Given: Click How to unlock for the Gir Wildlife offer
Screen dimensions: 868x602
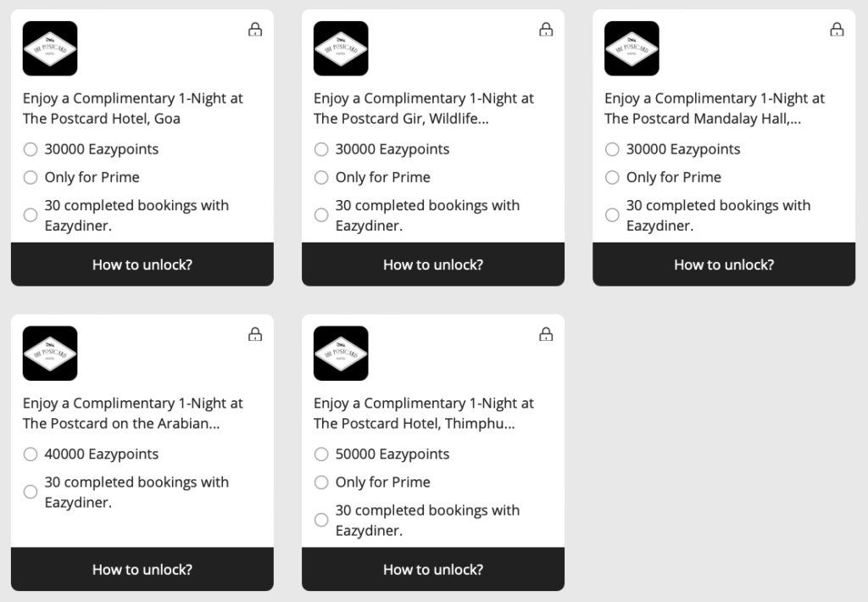Looking at the screenshot, I should click(433, 265).
